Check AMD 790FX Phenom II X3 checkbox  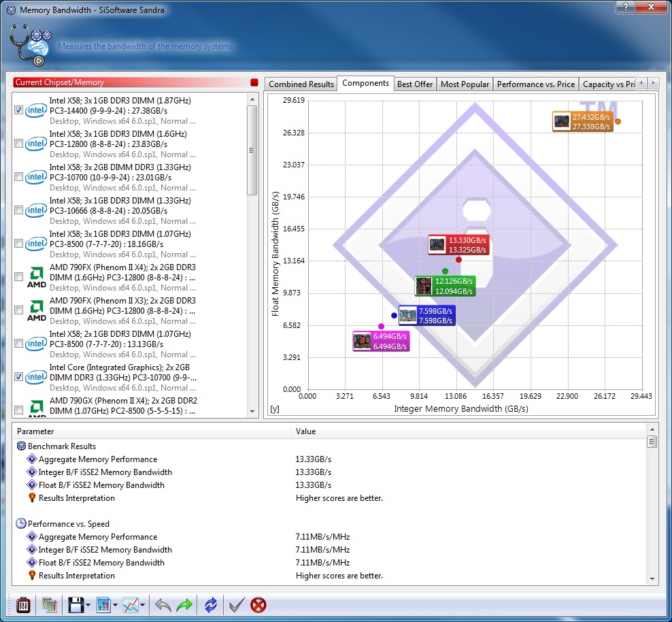[x=18, y=310]
